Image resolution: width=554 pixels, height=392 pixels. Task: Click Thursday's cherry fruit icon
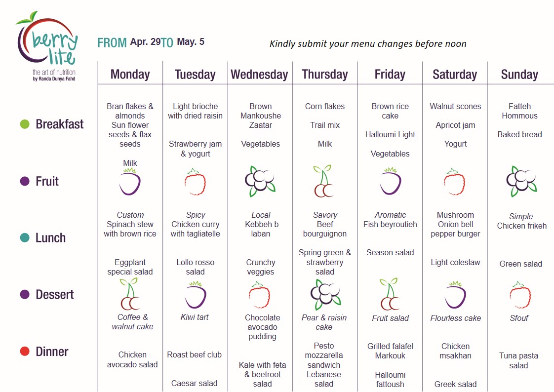pyautogui.click(x=323, y=181)
